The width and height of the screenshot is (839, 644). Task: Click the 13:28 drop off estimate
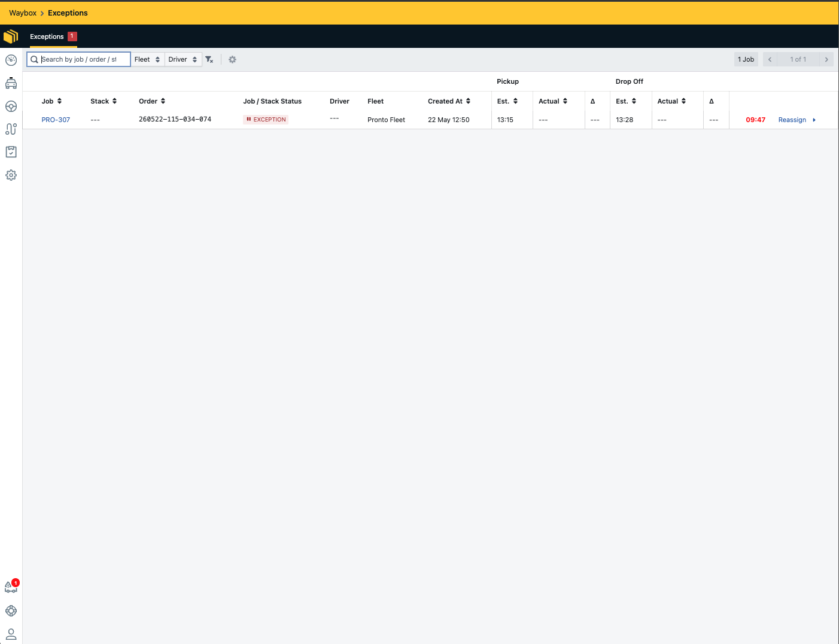(x=625, y=120)
